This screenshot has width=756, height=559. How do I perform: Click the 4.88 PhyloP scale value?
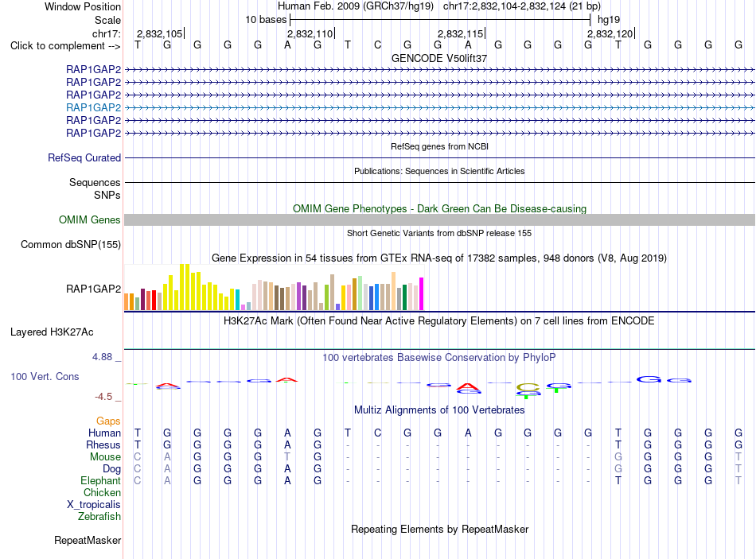(x=102, y=357)
